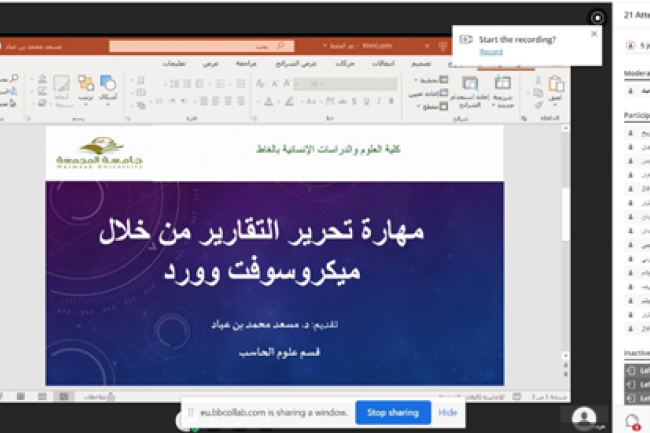
Task: Open the View (عرض) ribbon tab
Action: (x=210, y=63)
